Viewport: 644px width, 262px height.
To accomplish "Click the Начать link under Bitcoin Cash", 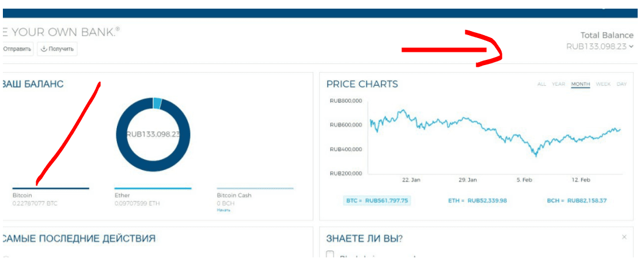I will 223,210.
